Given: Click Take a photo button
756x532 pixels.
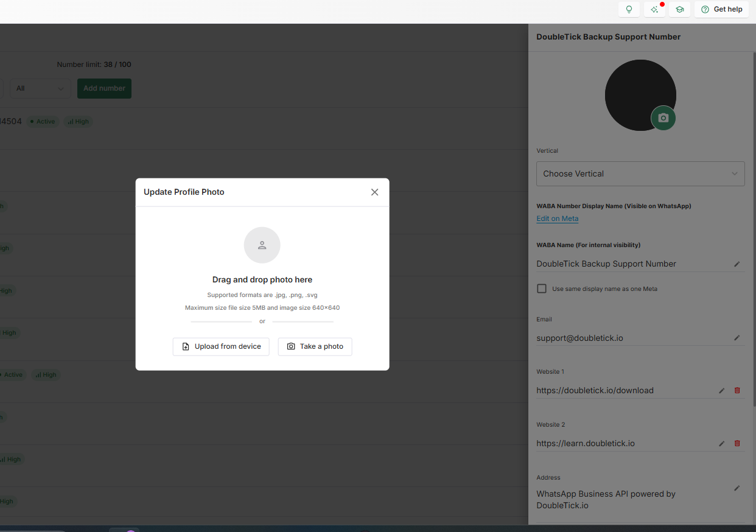Looking at the screenshot, I should click(x=315, y=346).
